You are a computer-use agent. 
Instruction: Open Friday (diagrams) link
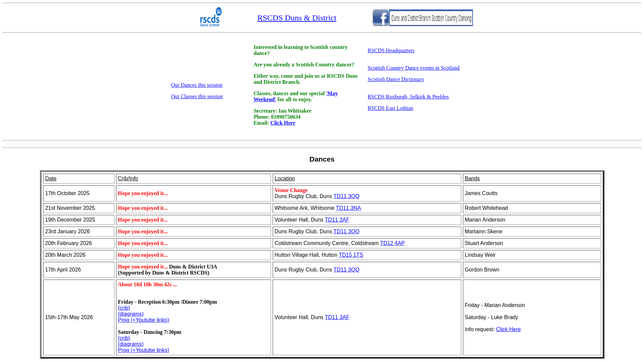[x=130, y=314]
